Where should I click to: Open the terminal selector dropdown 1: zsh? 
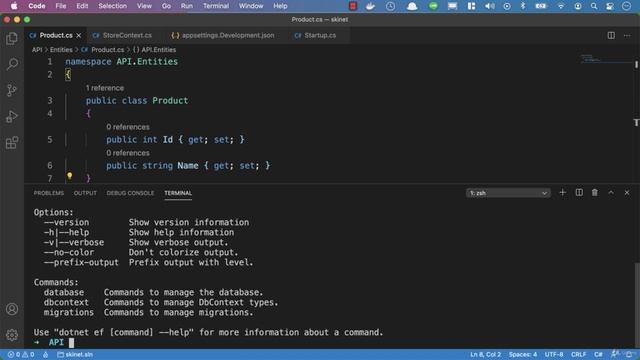tap(508, 193)
